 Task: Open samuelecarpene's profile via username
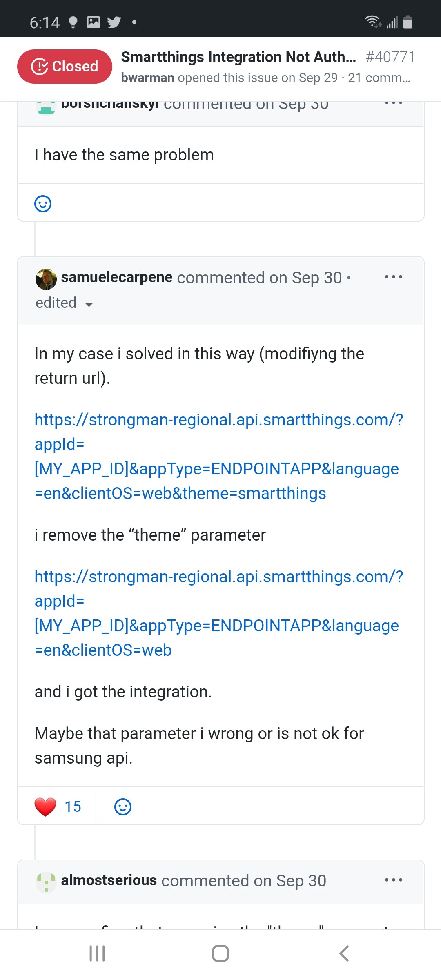pyautogui.click(x=117, y=277)
